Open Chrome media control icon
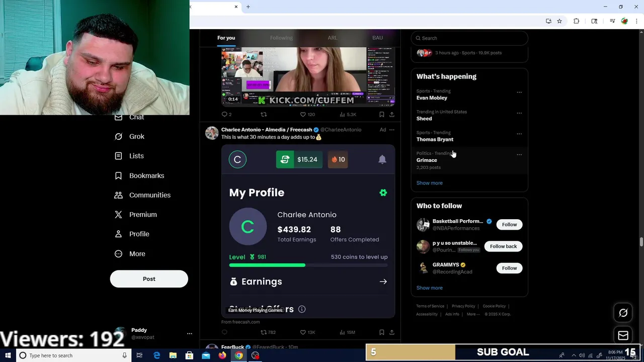Screen dimensions: 644x362 [612, 21]
